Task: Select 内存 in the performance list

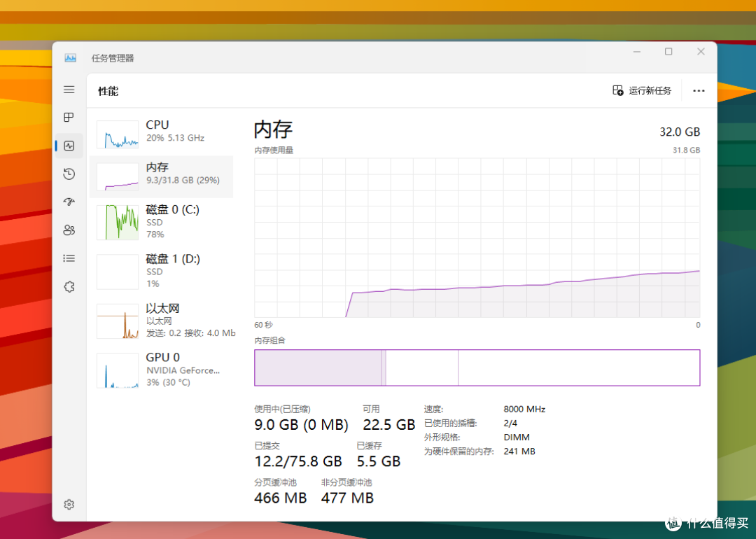Action: click(x=161, y=176)
